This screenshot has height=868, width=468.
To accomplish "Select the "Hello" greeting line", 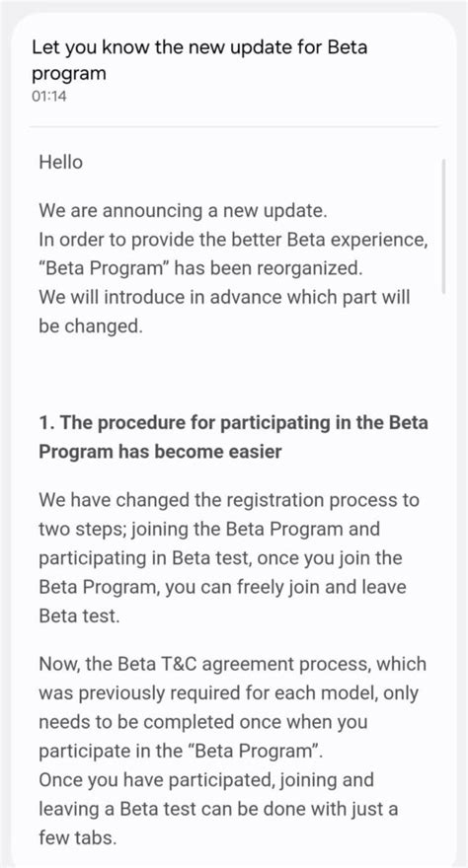I will click(x=61, y=162).
